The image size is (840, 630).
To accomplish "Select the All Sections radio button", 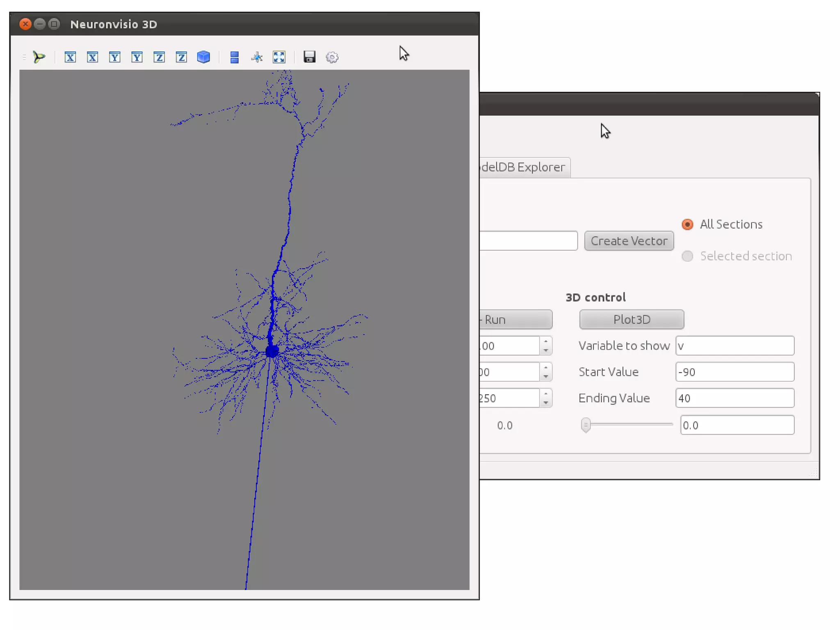I will click(687, 225).
